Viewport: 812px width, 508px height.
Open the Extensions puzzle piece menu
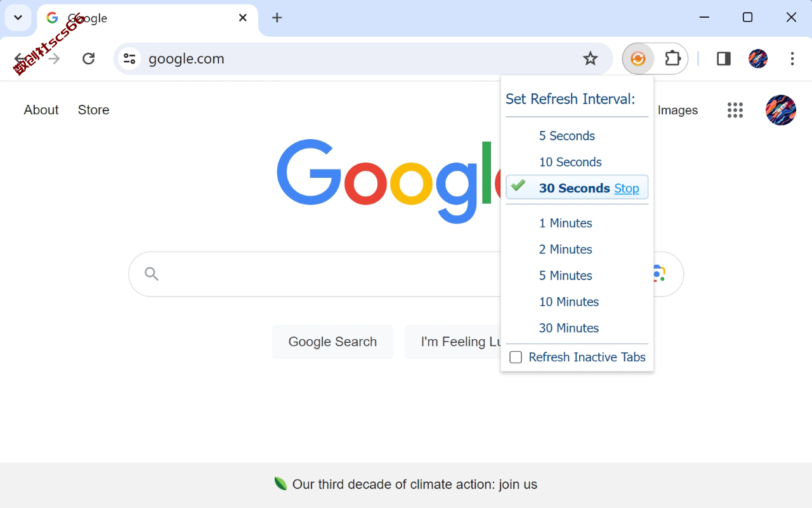point(672,59)
